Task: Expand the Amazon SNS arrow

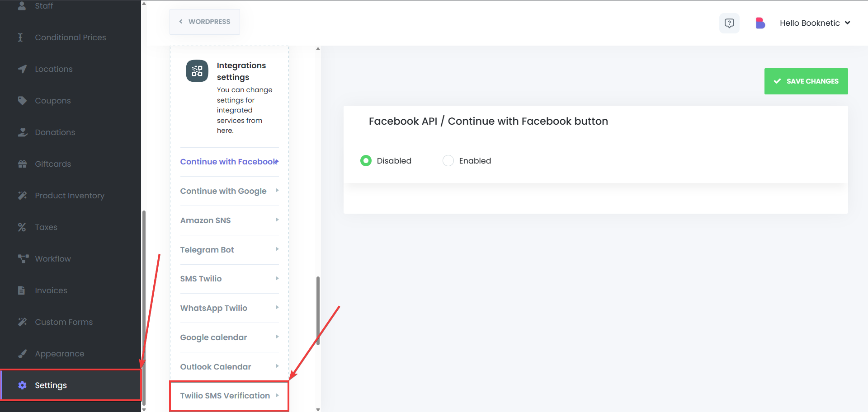Action: [277, 220]
